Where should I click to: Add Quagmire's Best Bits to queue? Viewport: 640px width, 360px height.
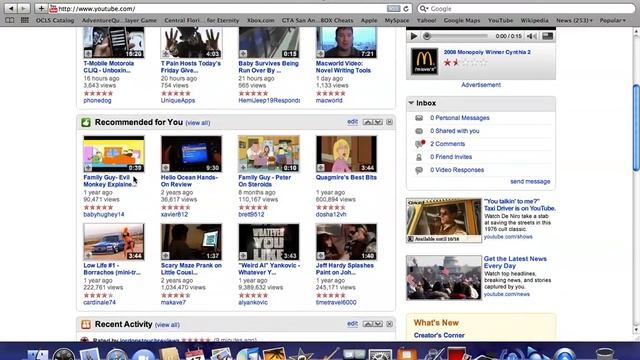tap(320, 168)
